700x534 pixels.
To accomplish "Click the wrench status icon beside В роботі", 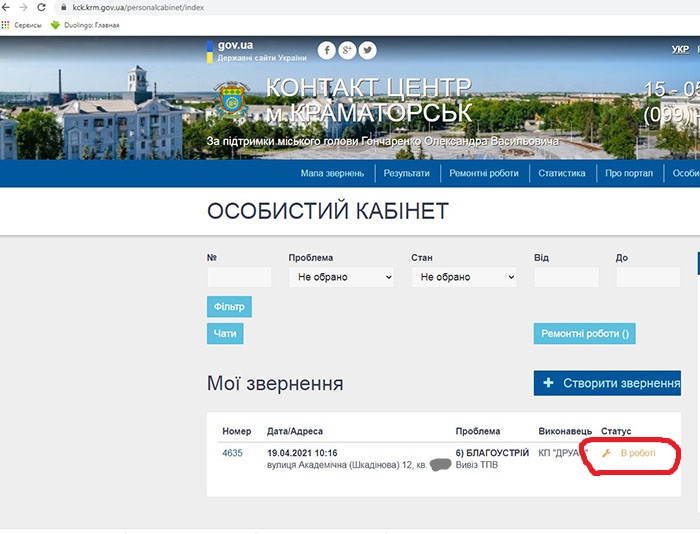I will pyautogui.click(x=606, y=454).
